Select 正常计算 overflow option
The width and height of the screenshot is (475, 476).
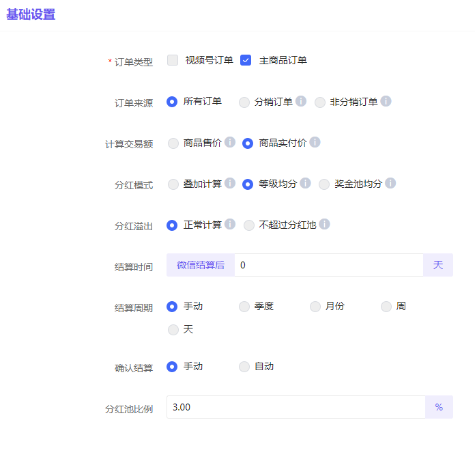[172, 225]
